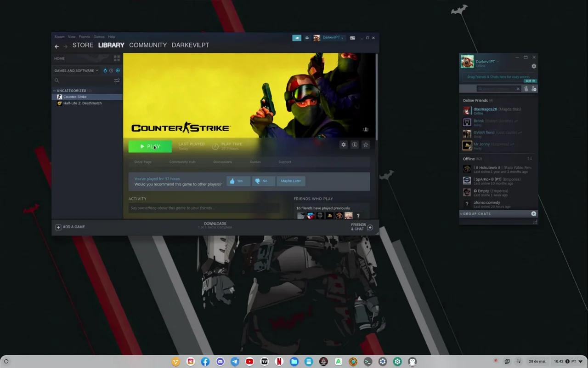Click Add a Game at bottom left
Screen dimensions: 588x368
point(70,227)
